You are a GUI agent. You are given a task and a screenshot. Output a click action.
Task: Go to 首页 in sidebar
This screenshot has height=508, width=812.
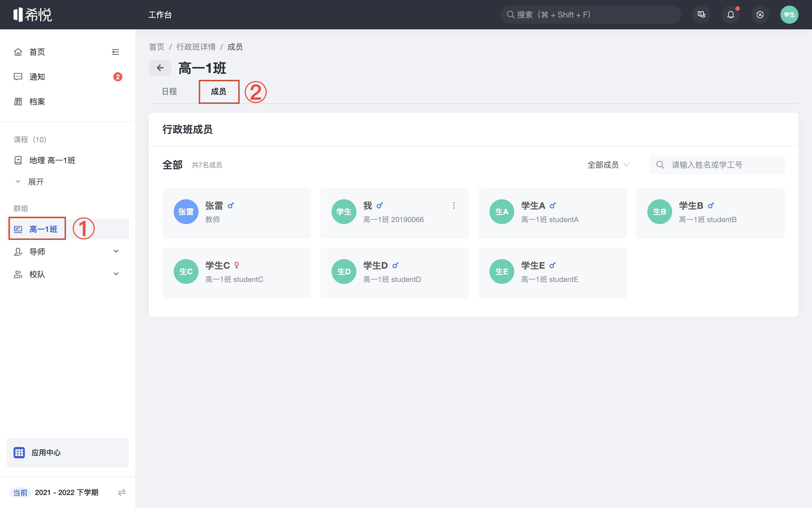[x=37, y=52]
